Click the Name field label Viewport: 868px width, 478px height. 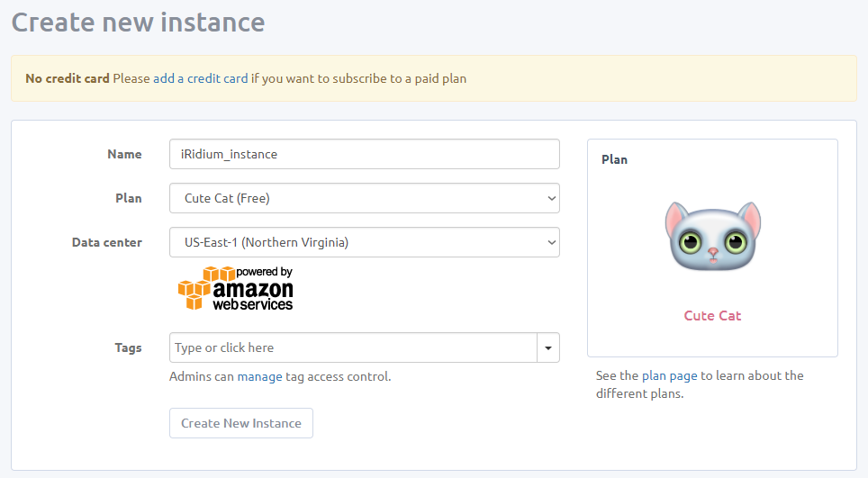click(x=124, y=154)
